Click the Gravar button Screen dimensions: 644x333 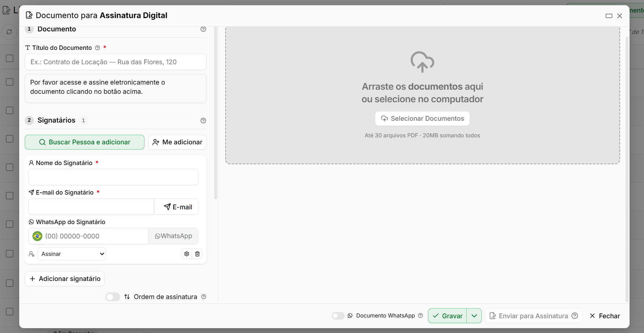tap(448, 316)
